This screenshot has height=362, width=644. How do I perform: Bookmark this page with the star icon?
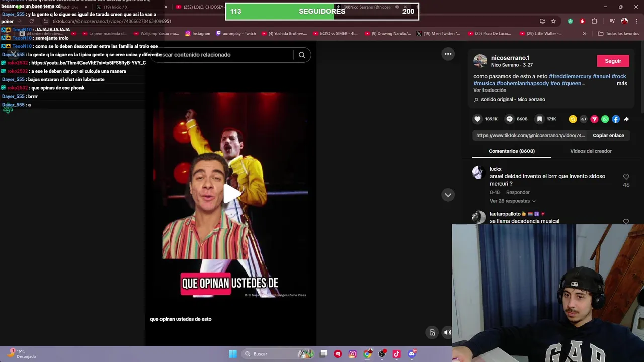[x=553, y=21]
